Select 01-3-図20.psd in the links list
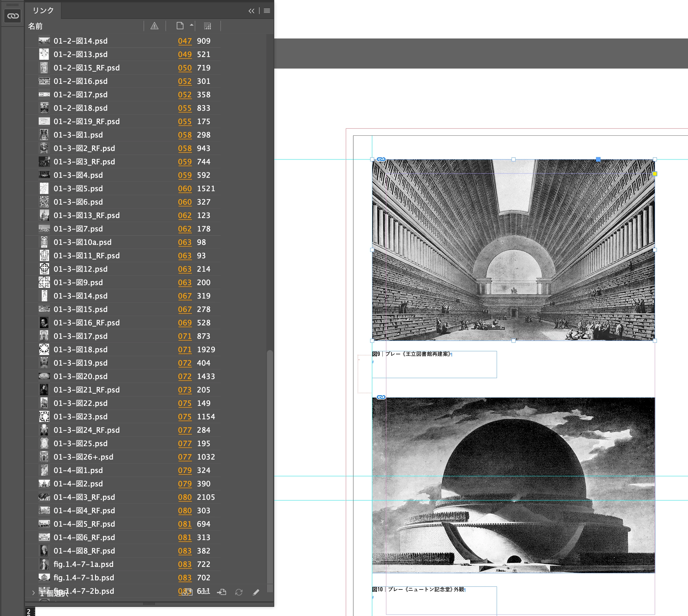 [80, 376]
